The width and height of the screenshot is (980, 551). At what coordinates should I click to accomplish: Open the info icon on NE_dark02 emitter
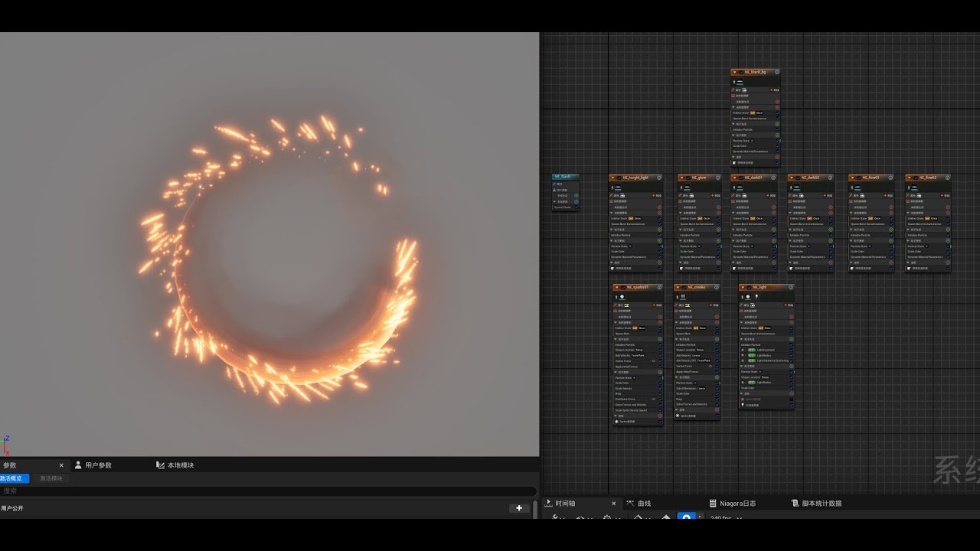coord(828,178)
